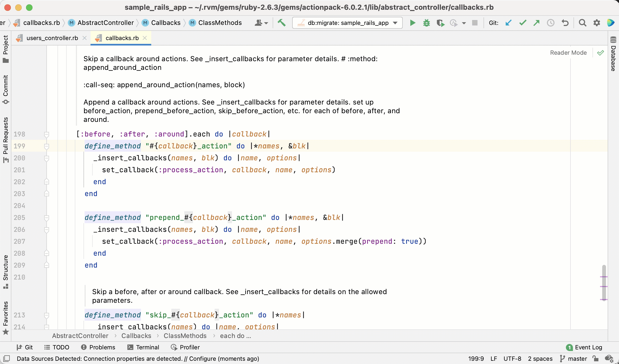Switch to users_controller.rb tab
Image resolution: width=619 pixels, height=364 pixels.
[51, 38]
